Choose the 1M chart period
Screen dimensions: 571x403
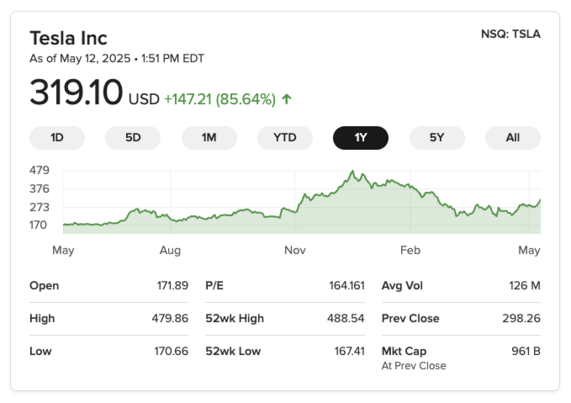click(x=209, y=138)
